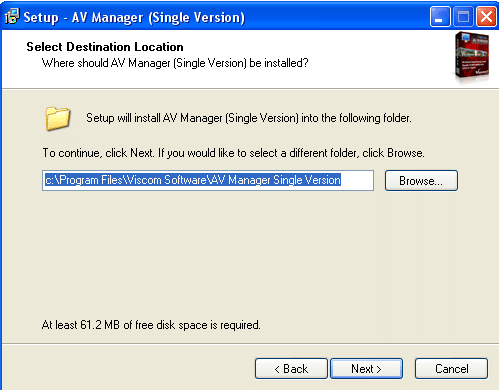The image size is (499, 390).
Task: Click the 'To continue, click Next' instruction text
Action: (233, 153)
